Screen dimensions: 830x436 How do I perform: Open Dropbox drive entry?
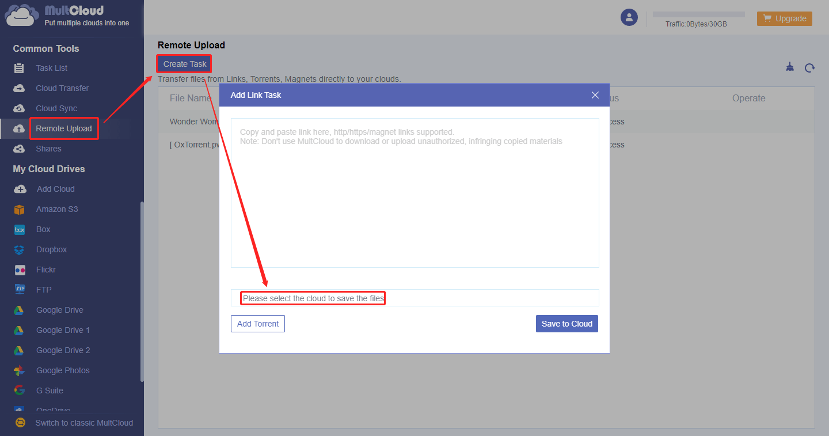(x=51, y=249)
